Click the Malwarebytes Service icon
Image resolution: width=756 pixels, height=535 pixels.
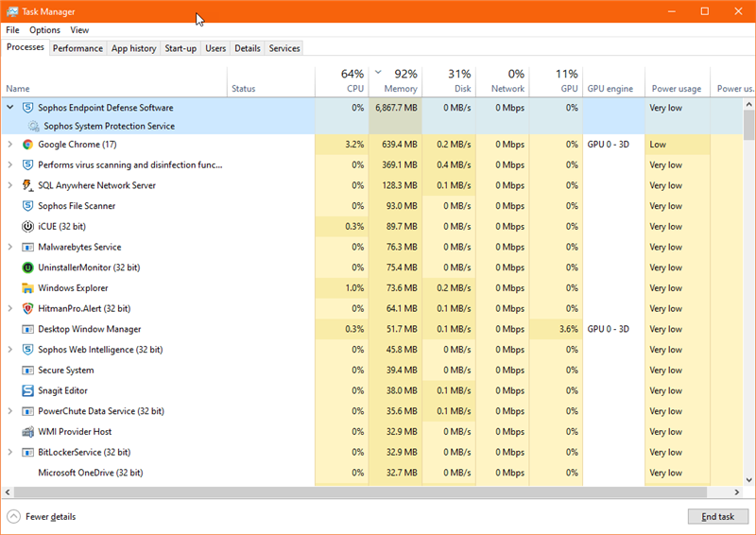click(28, 247)
